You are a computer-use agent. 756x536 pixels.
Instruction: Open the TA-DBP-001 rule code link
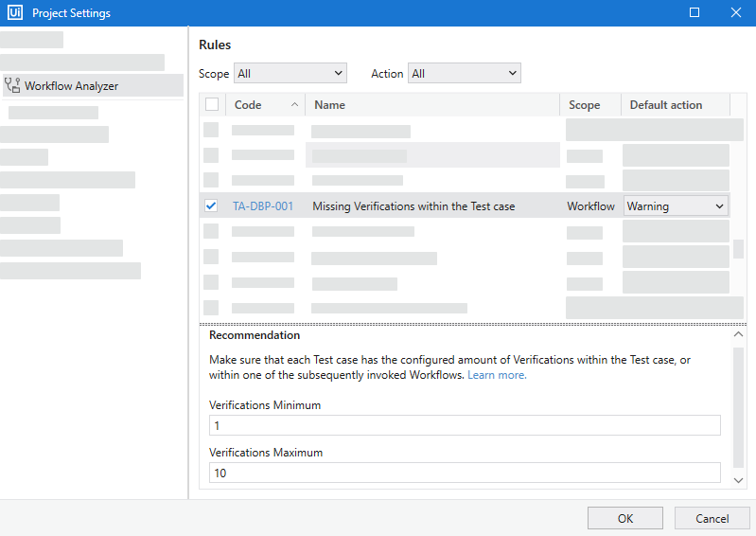(x=263, y=205)
